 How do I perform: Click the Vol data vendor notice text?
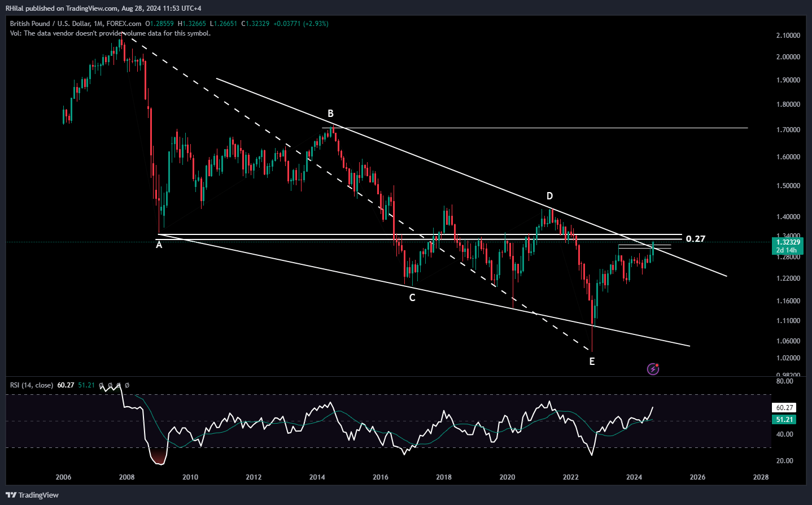[110, 33]
